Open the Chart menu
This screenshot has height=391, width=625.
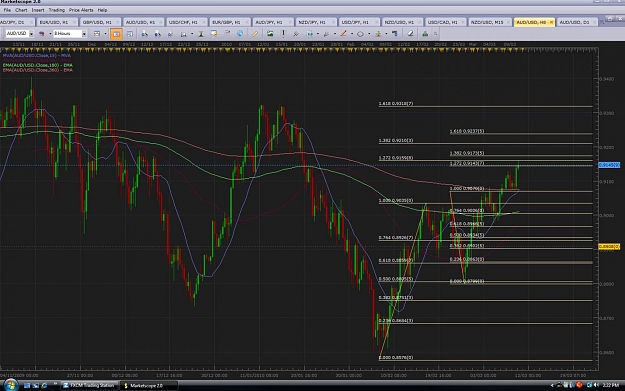pos(21,10)
